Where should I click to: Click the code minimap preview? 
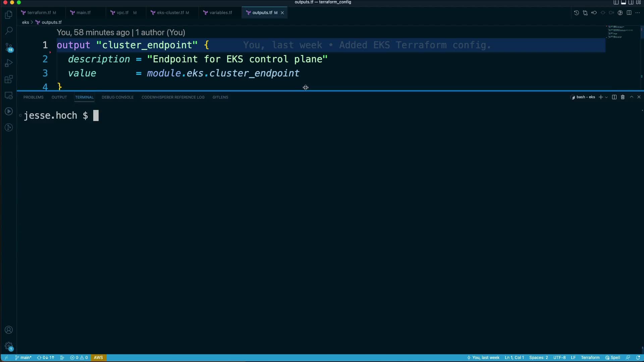pos(621,32)
